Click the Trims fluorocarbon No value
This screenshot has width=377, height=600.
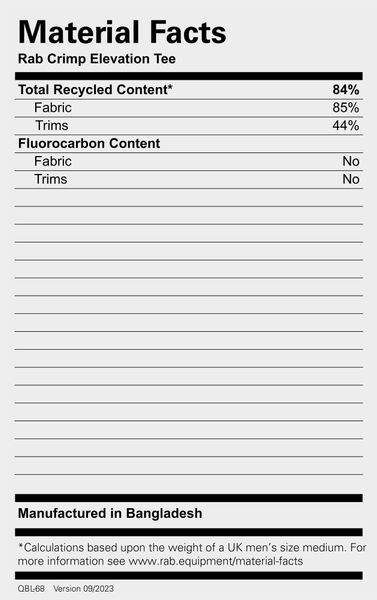point(351,179)
